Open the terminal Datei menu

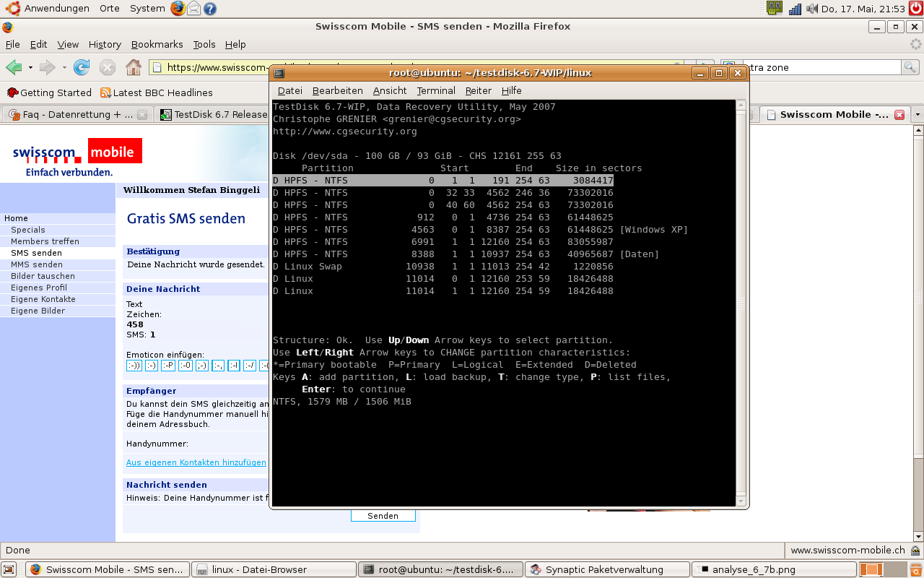[x=289, y=90]
